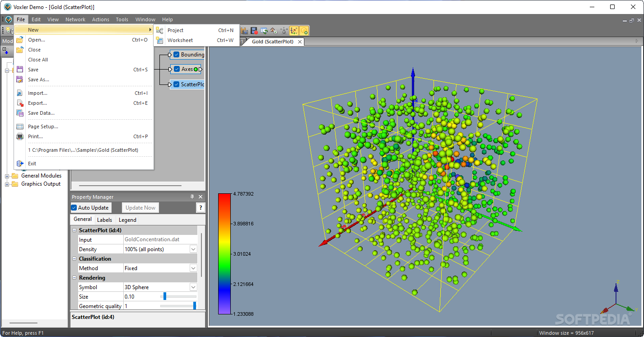Click the fit-to-window XYZ toolbar icon

pos(284,30)
